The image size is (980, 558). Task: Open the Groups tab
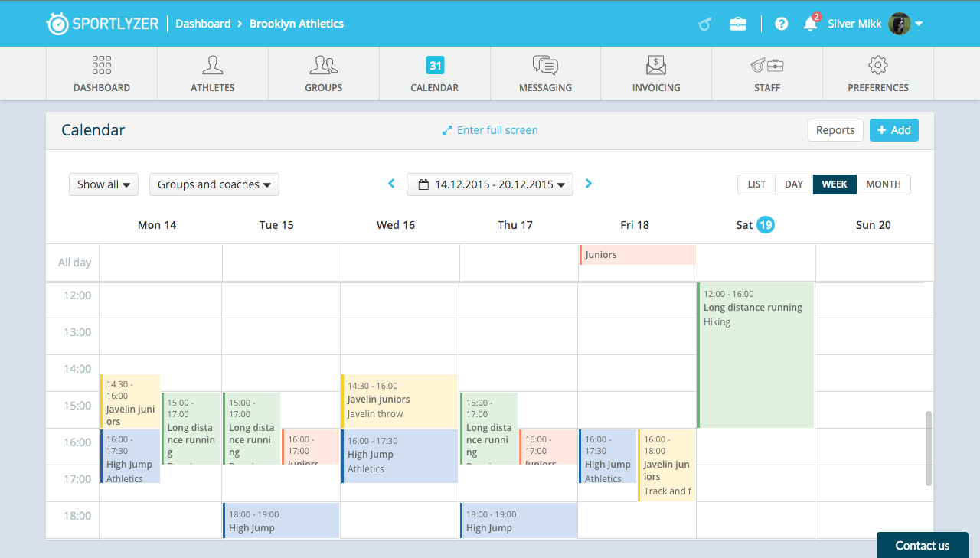(x=324, y=73)
